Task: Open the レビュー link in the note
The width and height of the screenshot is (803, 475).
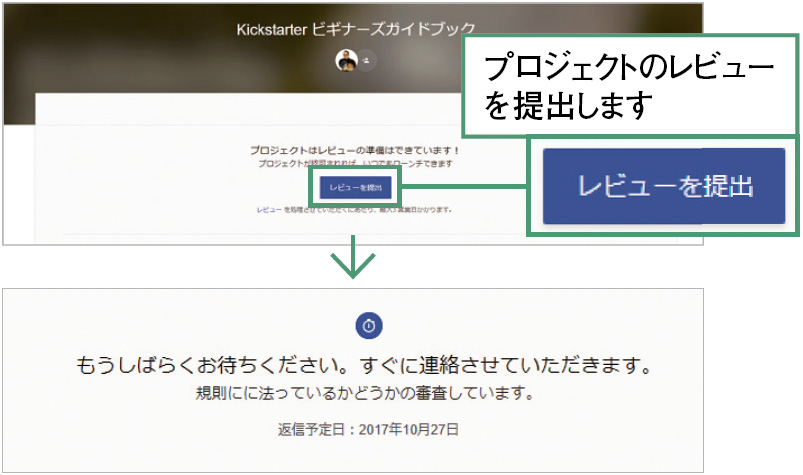Action: point(269,209)
